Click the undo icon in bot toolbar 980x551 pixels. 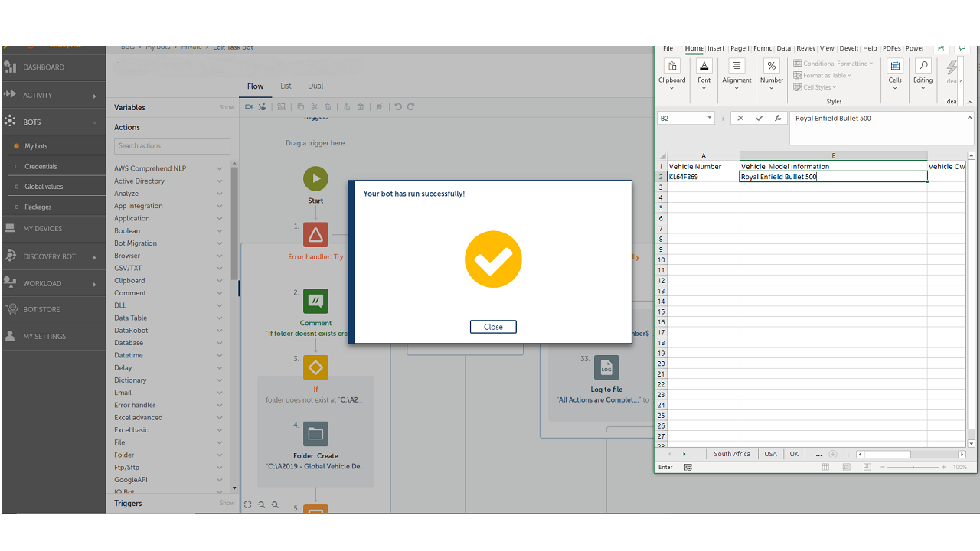[397, 107]
